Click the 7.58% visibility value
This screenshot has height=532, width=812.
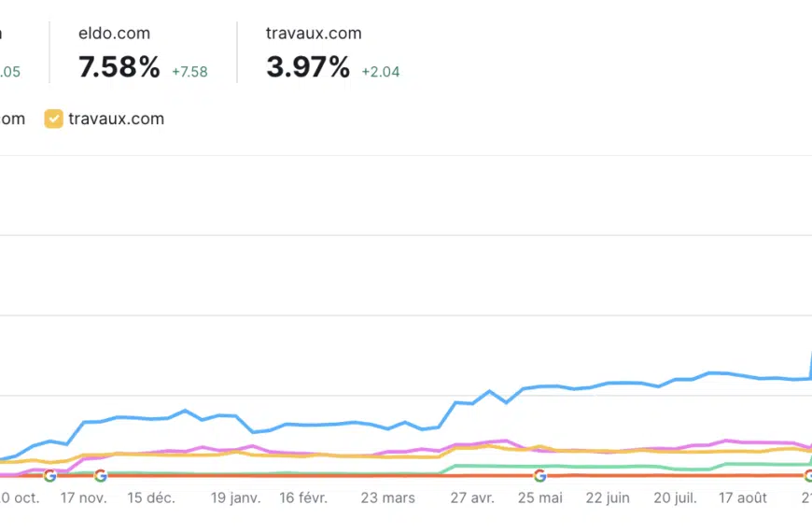pos(119,67)
